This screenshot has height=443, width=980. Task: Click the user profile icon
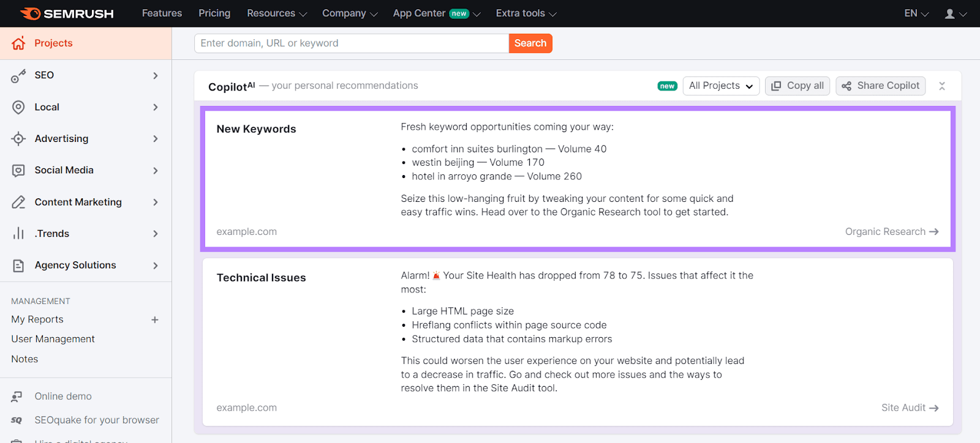950,13
